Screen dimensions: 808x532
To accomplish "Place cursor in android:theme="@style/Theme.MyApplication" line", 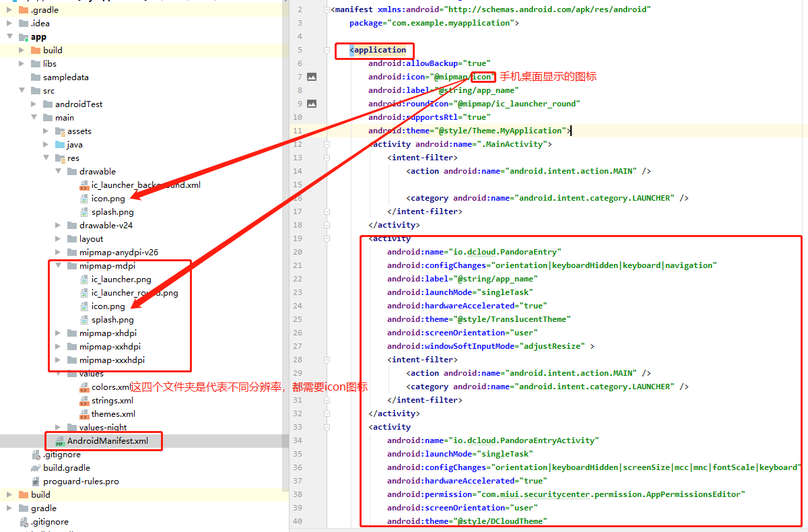I will (x=469, y=131).
